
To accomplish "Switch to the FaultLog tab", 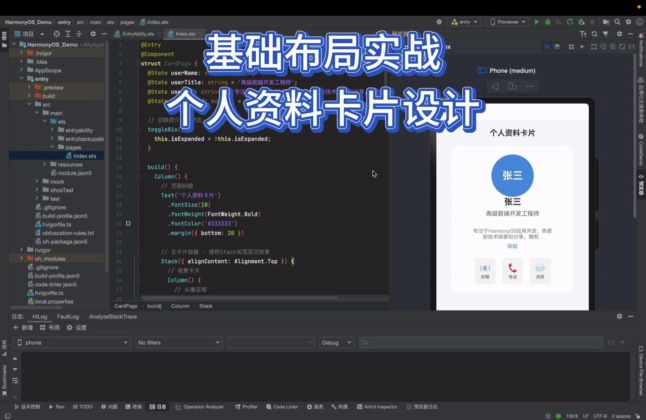I will [x=68, y=316].
